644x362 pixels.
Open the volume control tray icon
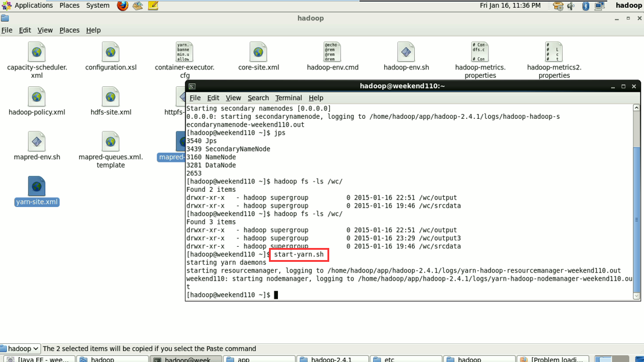571,6
